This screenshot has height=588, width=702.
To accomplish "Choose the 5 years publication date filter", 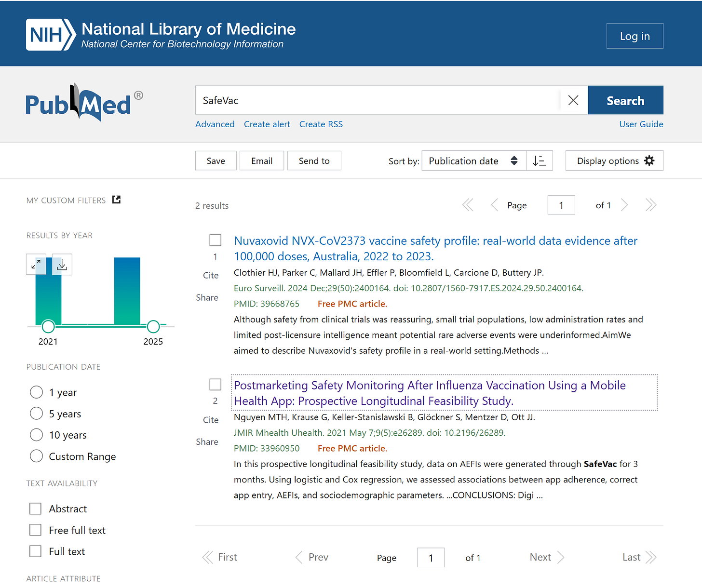I will coord(37,414).
